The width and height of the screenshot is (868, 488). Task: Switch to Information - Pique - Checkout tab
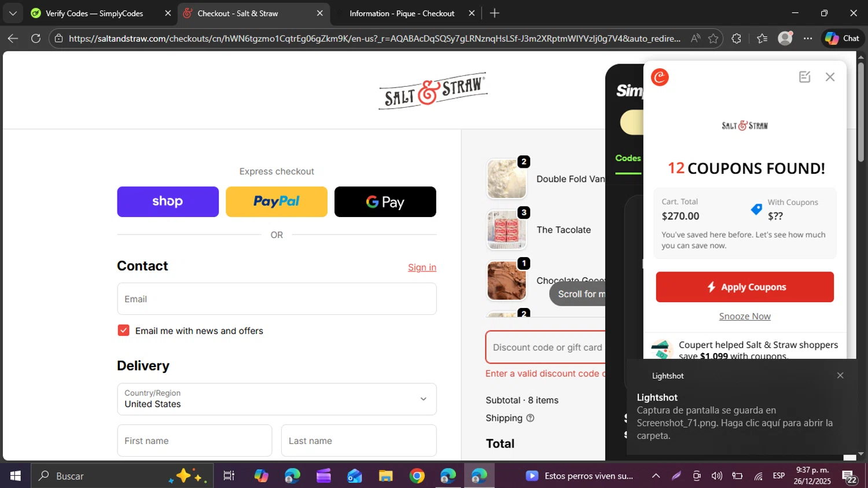[x=402, y=13]
